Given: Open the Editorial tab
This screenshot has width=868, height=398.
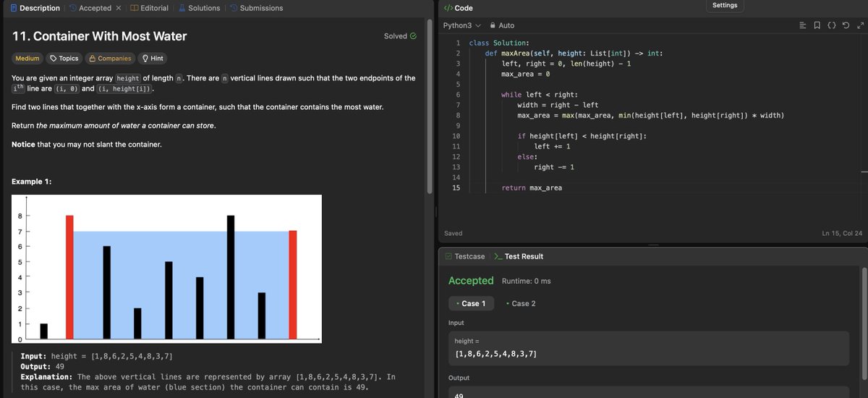Looking at the screenshot, I should (x=149, y=8).
